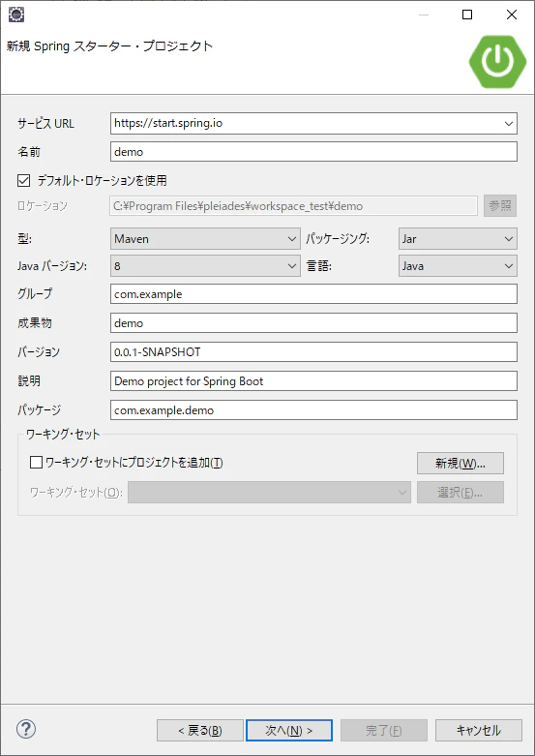
Task: Enable ワーキング・セットにプロジェクトを追加 checkbox
Action: pyautogui.click(x=36, y=463)
